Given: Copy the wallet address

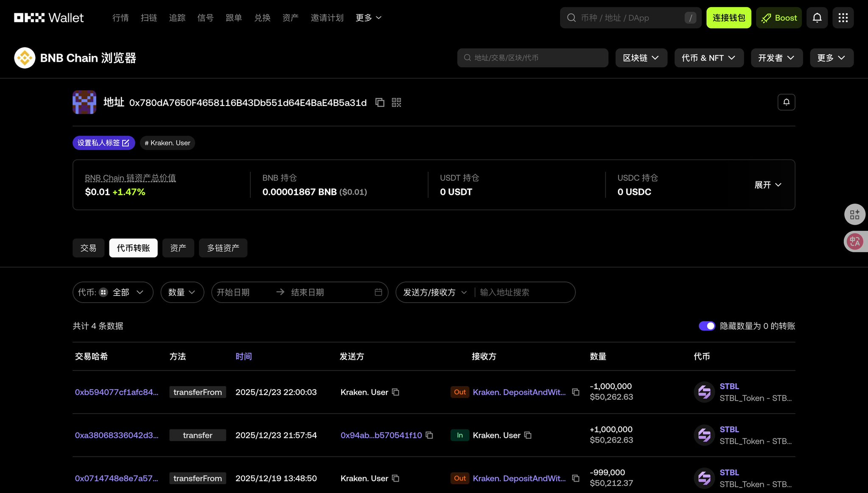Looking at the screenshot, I should click(x=380, y=103).
